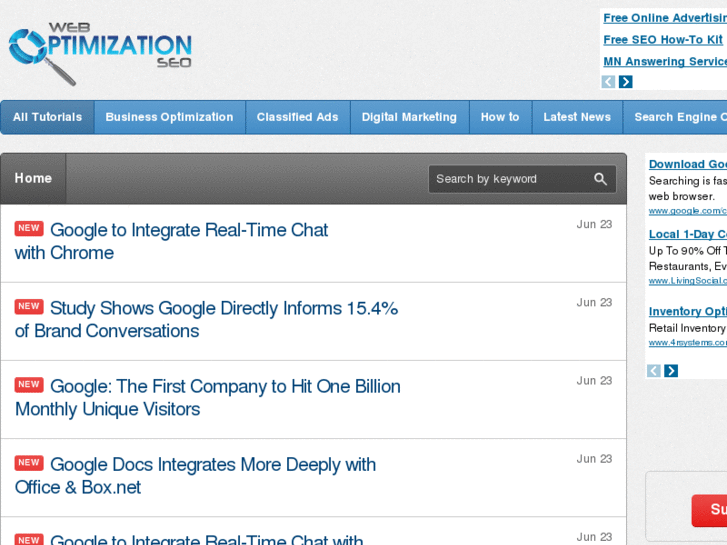Click www.LivingSocial ad URL
Image resolution: width=727 pixels, height=545 pixels.
coord(688,281)
